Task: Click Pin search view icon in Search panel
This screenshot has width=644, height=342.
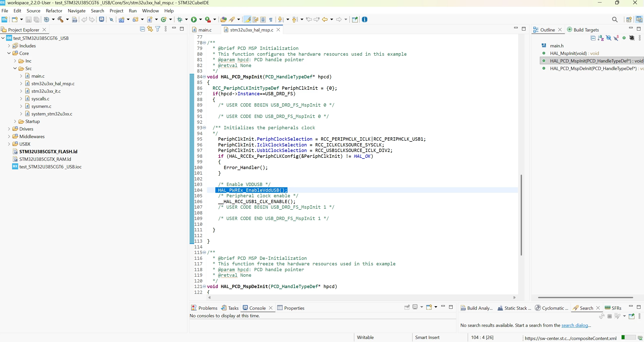Action: click(632, 316)
